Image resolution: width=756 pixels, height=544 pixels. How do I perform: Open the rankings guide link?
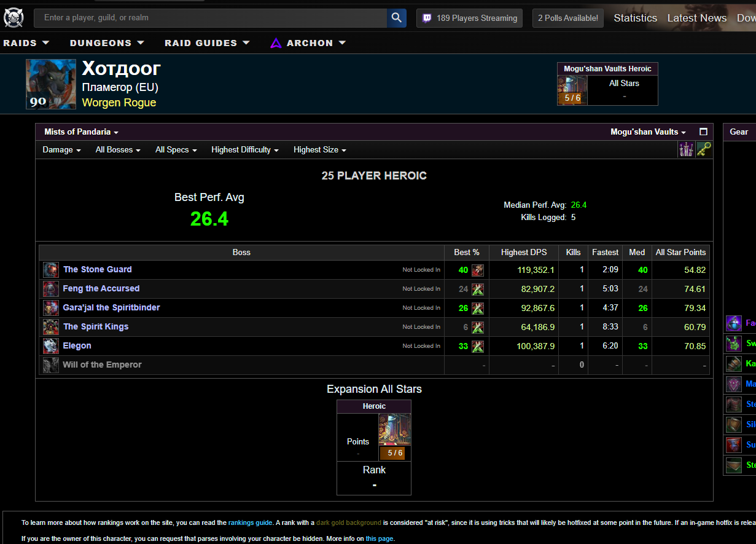pyautogui.click(x=250, y=523)
